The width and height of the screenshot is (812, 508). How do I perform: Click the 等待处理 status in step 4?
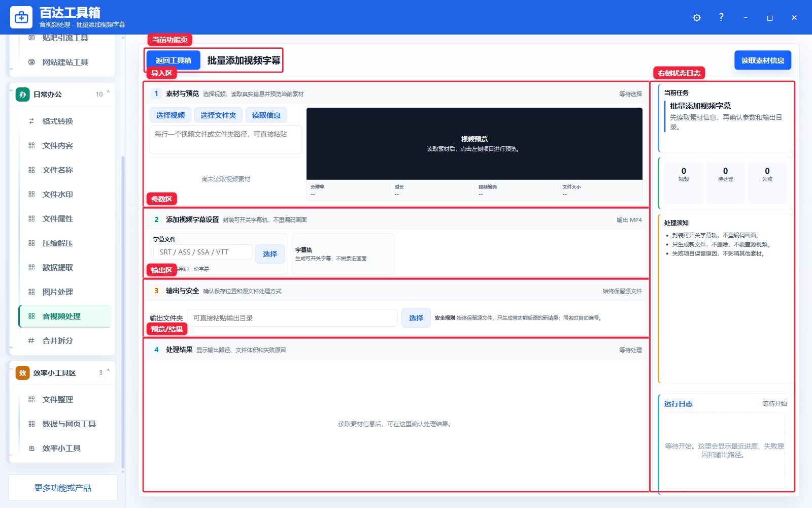(x=630, y=350)
